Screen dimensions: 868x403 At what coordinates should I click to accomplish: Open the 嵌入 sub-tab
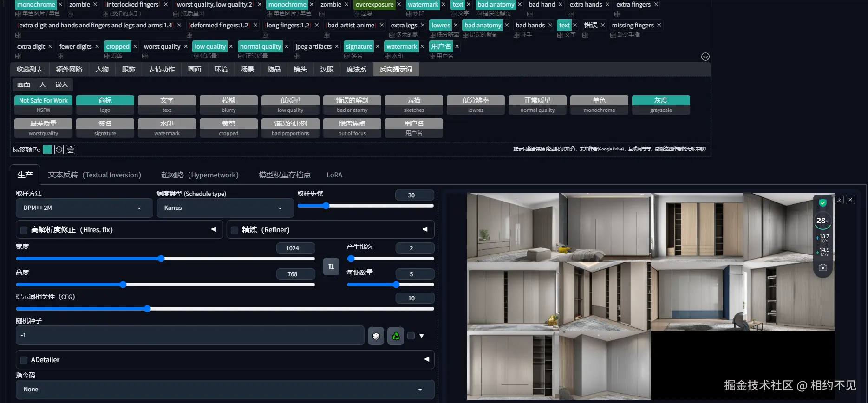(x=62, y=85)
